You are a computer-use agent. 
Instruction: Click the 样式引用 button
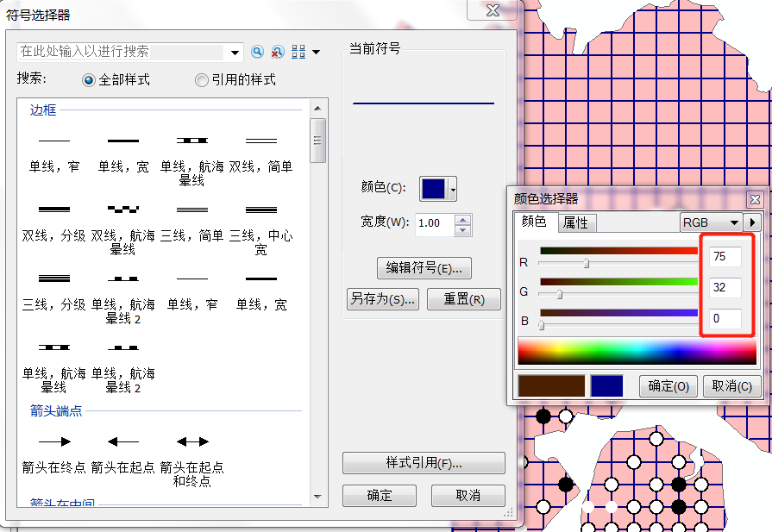(424, 463)
